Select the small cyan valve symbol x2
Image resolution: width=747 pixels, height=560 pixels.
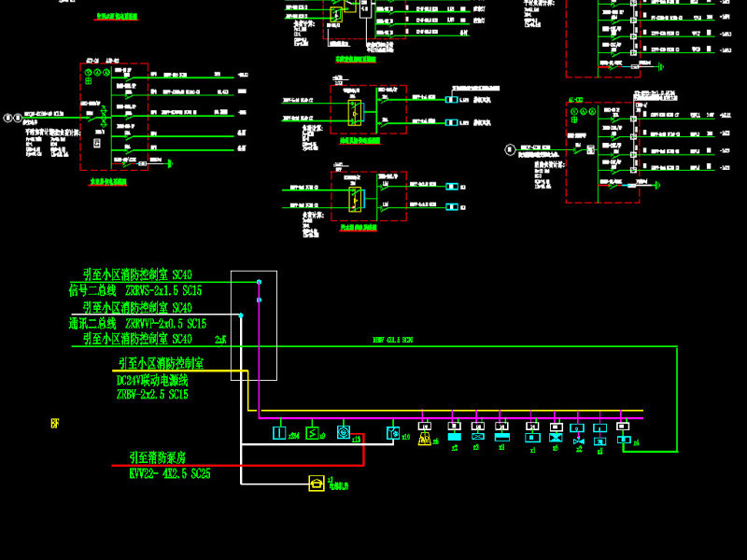coord(579,441)
